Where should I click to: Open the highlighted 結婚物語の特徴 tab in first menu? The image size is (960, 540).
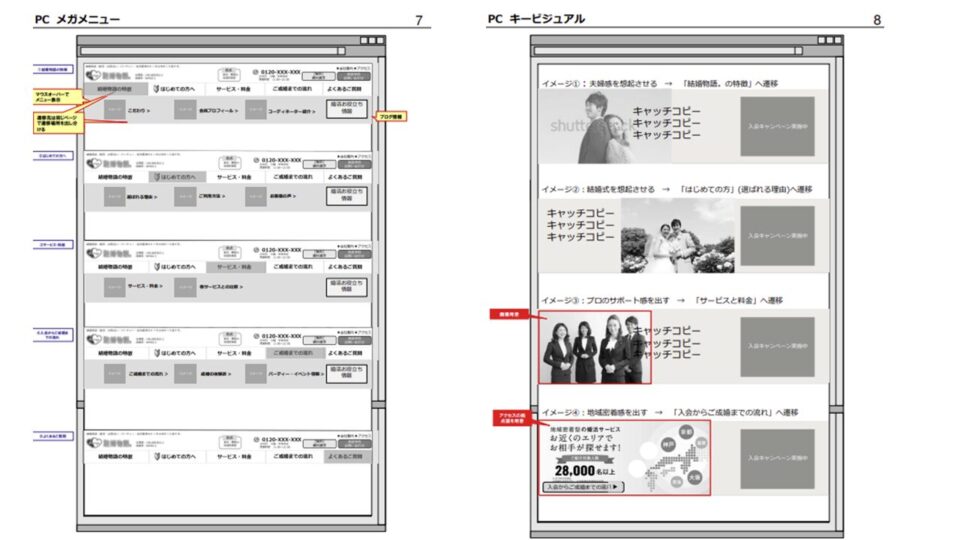pyautogui.click(x=117, y=89)
